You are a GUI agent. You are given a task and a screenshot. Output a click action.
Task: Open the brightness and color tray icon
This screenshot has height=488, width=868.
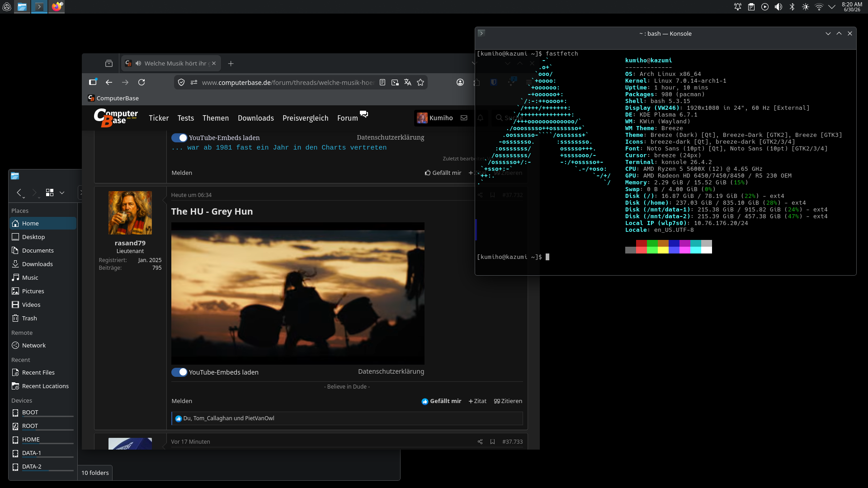click(x=806, y=7)
